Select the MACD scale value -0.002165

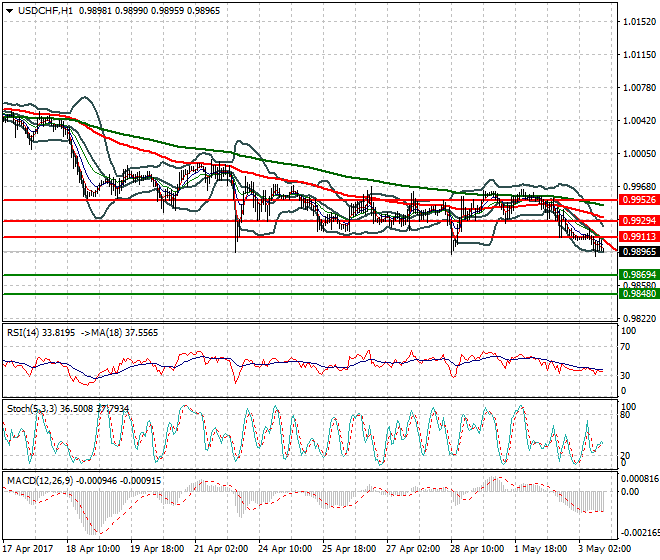click(x=640, y=533)
